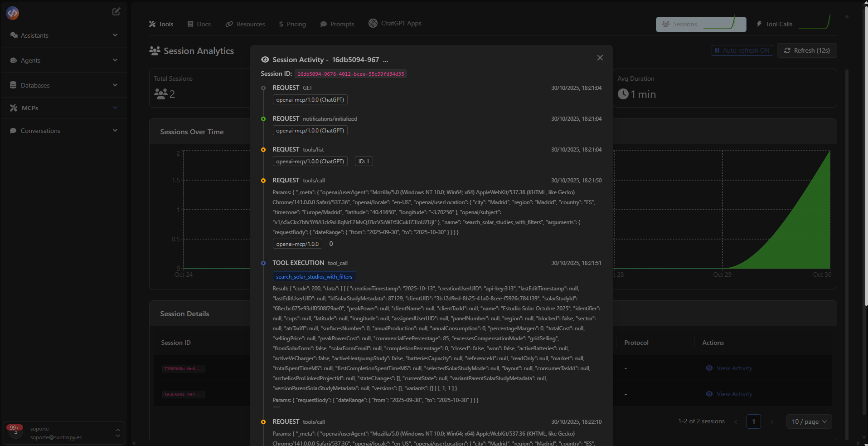Open the Pricing tab
This screenshot has width=868, height=446.
click(292, 24)
